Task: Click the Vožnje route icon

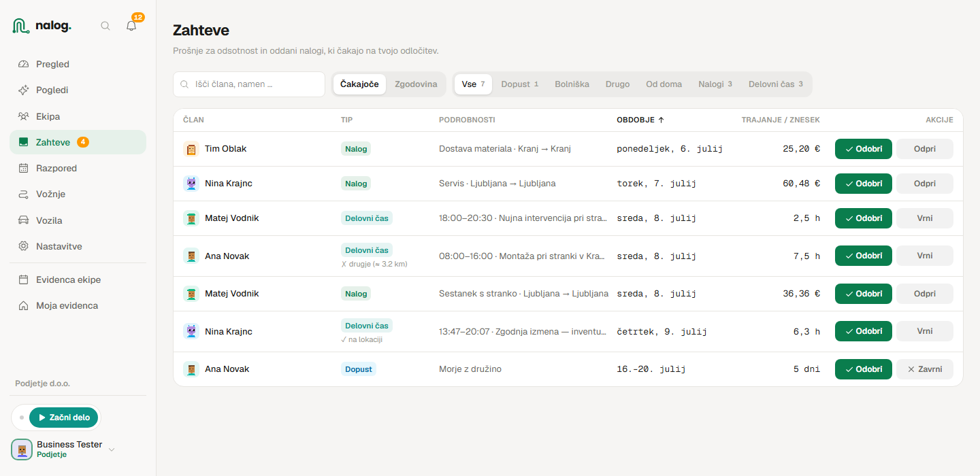Action: click(24, 194)
